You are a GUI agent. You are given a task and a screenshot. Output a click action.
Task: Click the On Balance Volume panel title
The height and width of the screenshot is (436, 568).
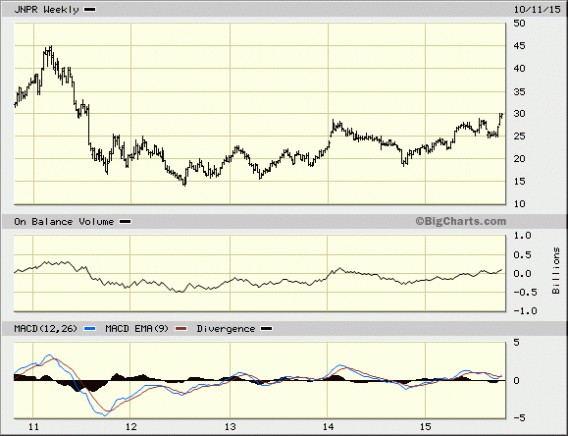64,222
